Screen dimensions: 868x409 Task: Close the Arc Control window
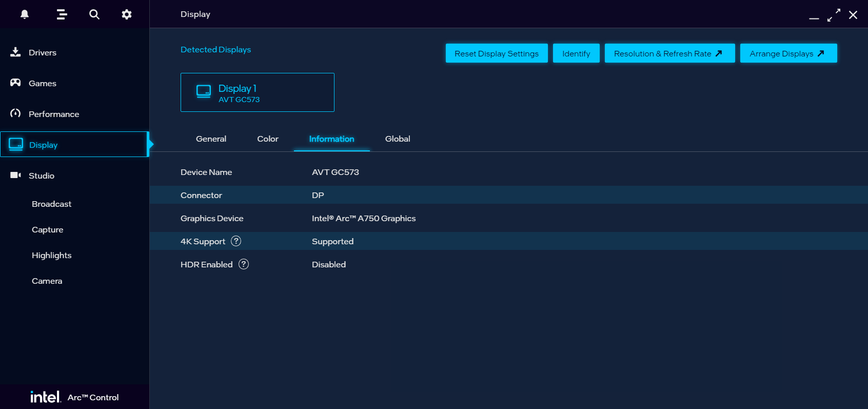click(x=853, y=15)
